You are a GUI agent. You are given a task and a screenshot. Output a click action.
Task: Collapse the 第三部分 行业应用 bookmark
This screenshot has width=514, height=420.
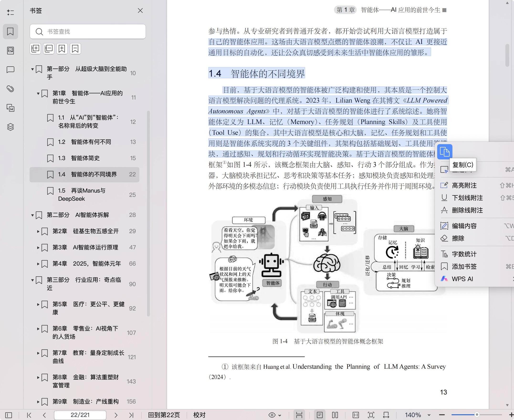[32, 280]
